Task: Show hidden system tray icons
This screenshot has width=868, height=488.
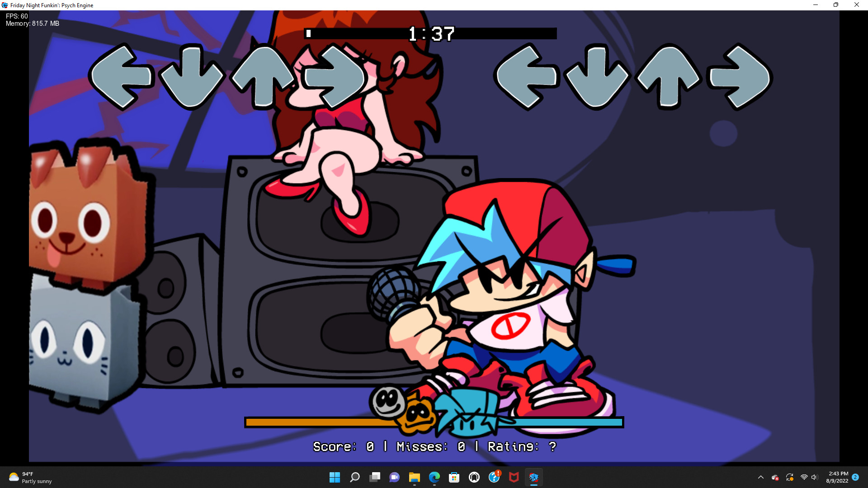Action: click(x=761, y=477)
